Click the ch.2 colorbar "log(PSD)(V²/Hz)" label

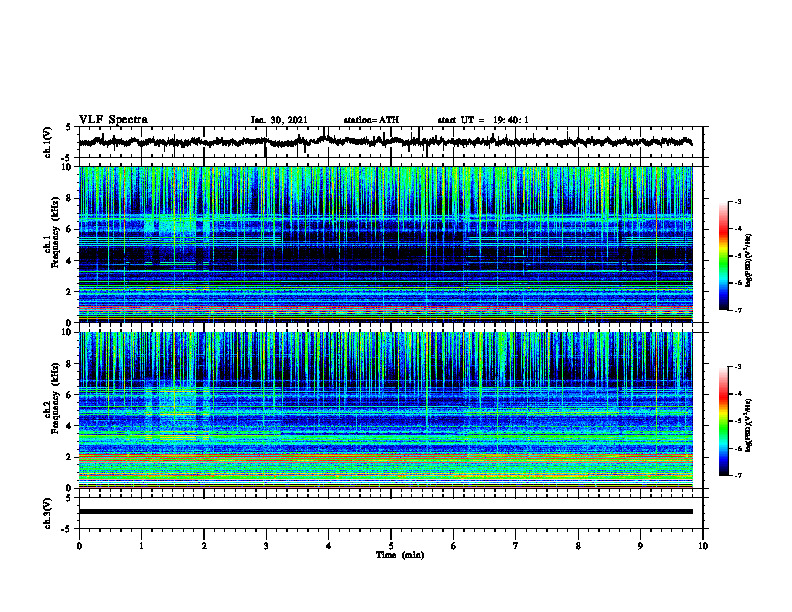750,425
